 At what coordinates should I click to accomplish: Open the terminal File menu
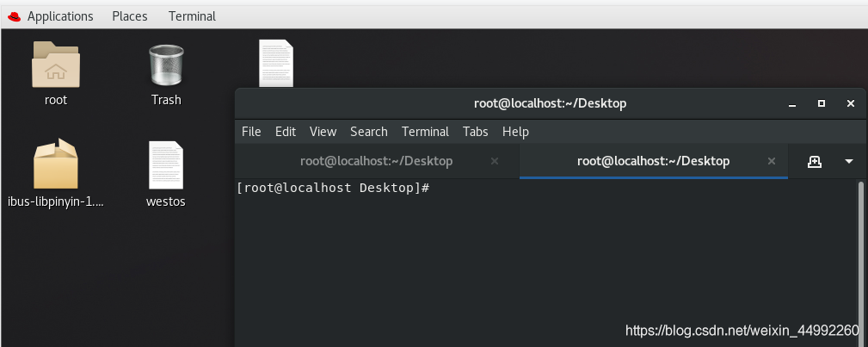251,132
